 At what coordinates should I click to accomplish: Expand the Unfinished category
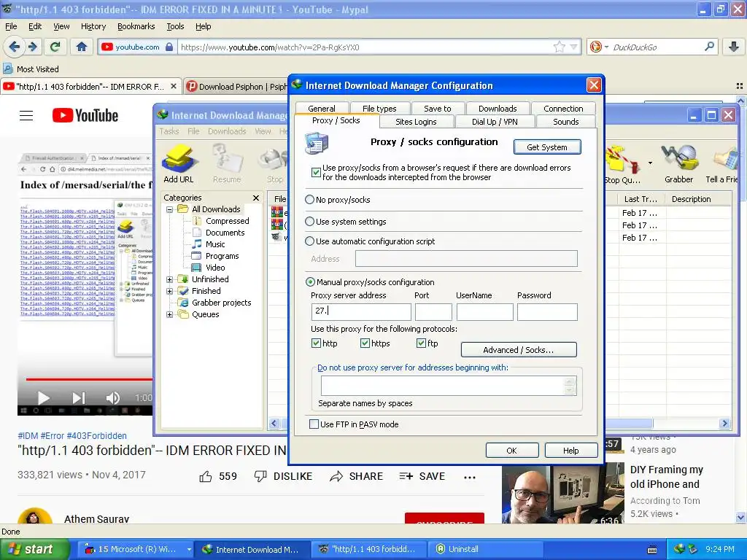[169, 279]
